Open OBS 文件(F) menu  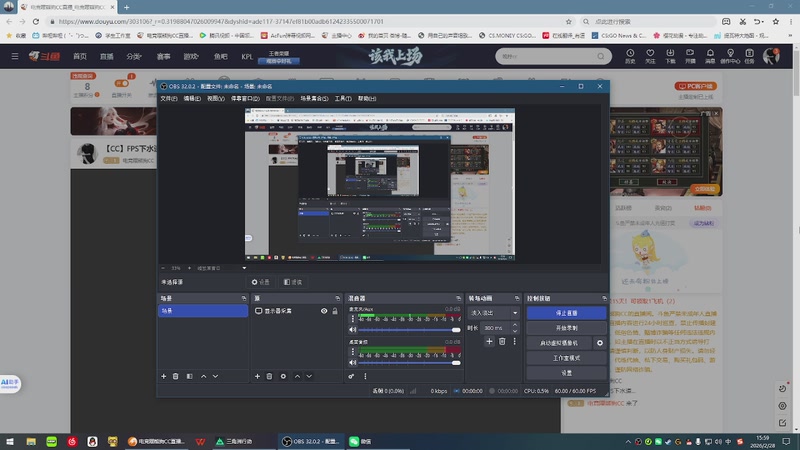tap(169, 98)
